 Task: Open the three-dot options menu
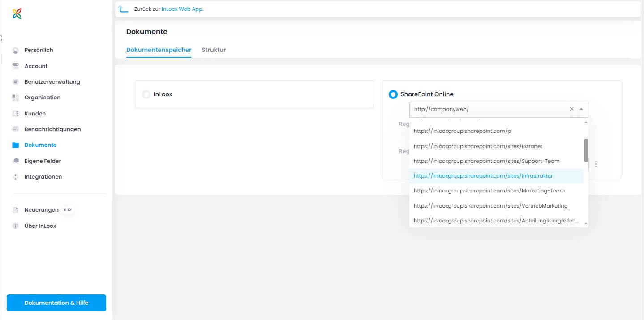tap(596, 164)
